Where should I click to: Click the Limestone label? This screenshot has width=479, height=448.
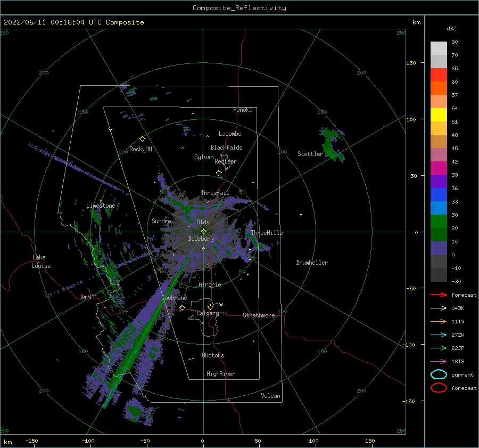(x=101, y=206)
